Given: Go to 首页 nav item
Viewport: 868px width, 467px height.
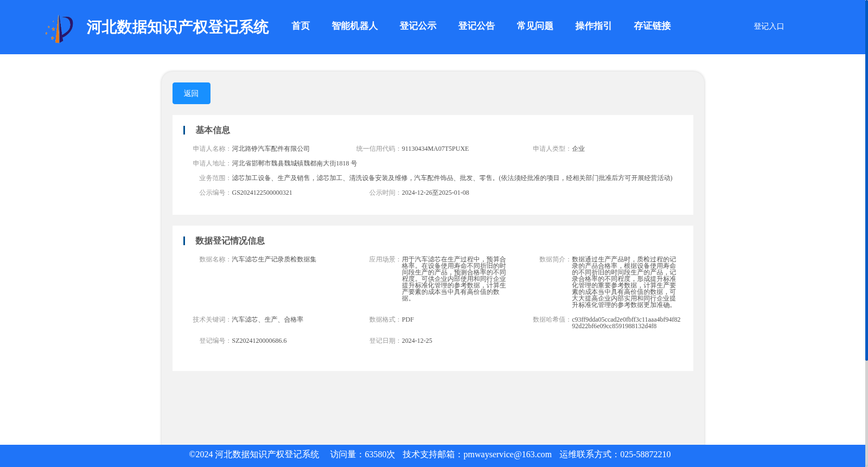Looking at the screenshot, I should click(x=301, y=26).
